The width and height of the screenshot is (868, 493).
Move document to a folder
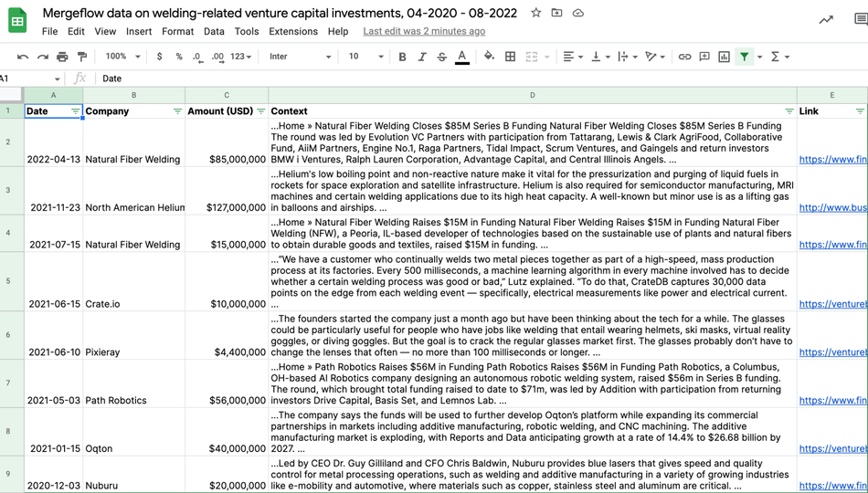557,13
